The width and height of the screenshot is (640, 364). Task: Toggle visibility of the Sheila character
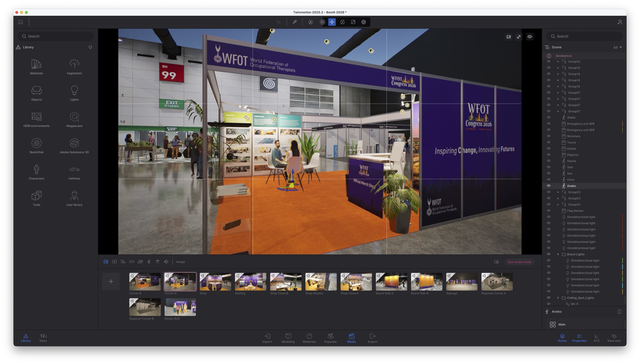(548, 117)
